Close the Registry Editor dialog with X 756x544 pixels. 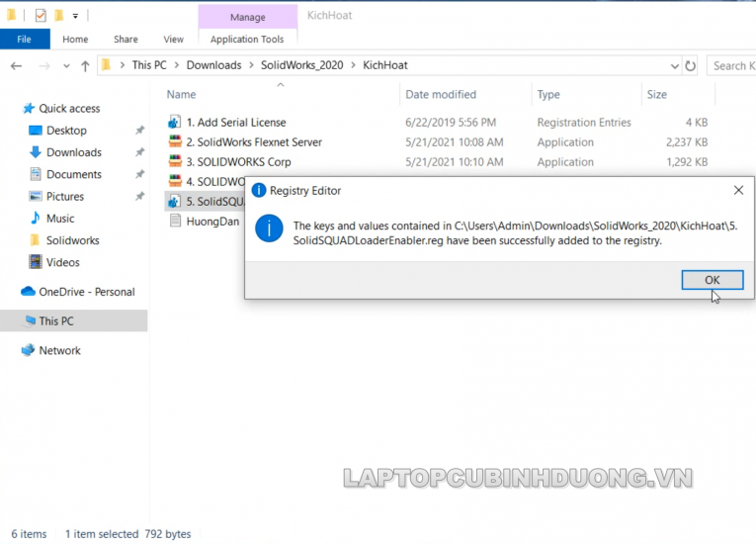click(738, 190)
